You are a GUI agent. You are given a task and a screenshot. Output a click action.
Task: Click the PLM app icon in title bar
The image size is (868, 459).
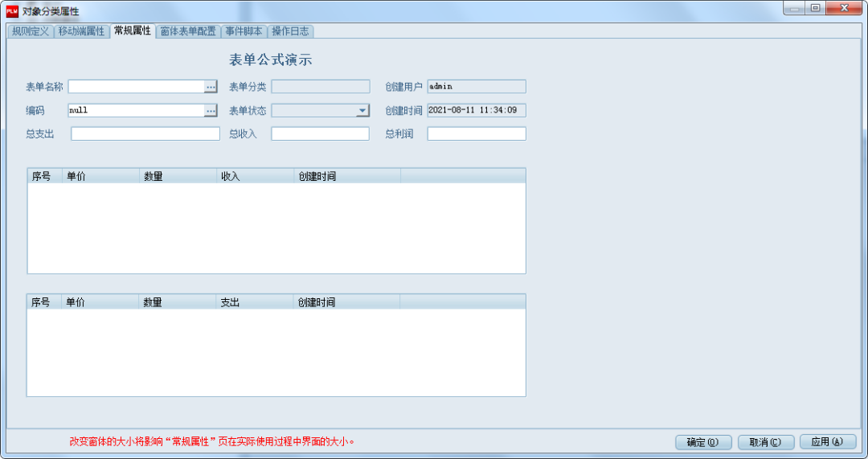(x=12, y=10)
